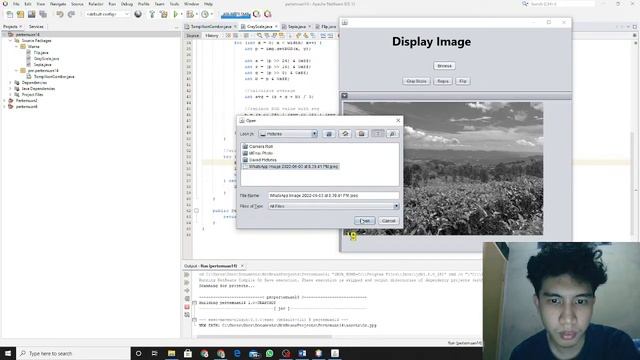Open Microsoft Edge from the taskbar
This screenshot has height=360, width=640.
point(237,353)
